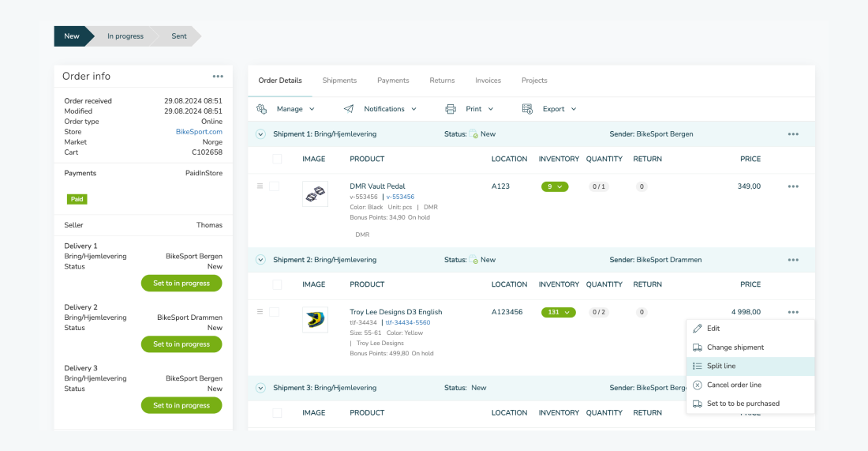Expand inventory dropdown showing 131
Image resolution: width=868 pixels, height=451 pixels.
click(x=558, y=313)
